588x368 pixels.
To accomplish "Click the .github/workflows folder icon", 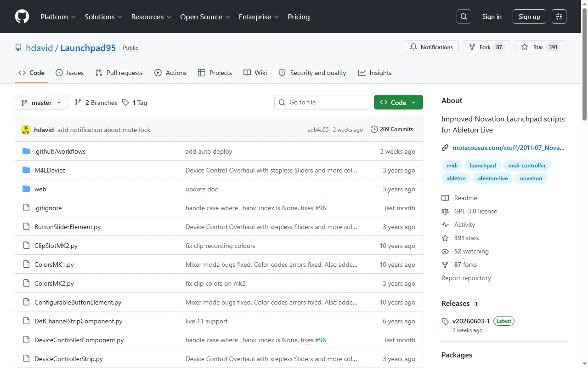I will (x=26, y=151).
